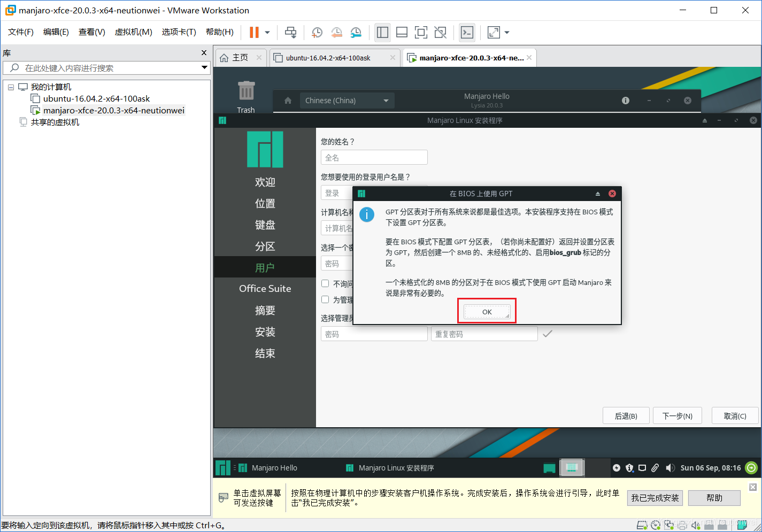Image resolution: width=762 pixels, height=532 pixels.
Task: Open the dropdown arrow next to pause
Action: coord(267,33)
